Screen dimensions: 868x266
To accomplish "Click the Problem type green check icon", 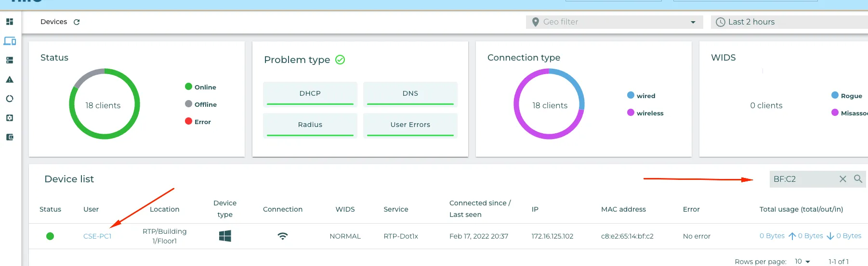I will pos(340,60).
